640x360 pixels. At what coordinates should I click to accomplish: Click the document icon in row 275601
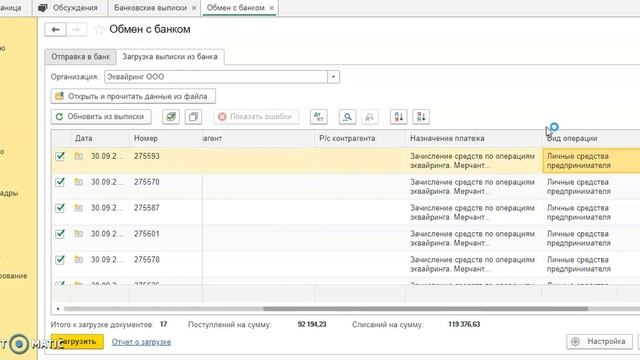tap(78, 233)
